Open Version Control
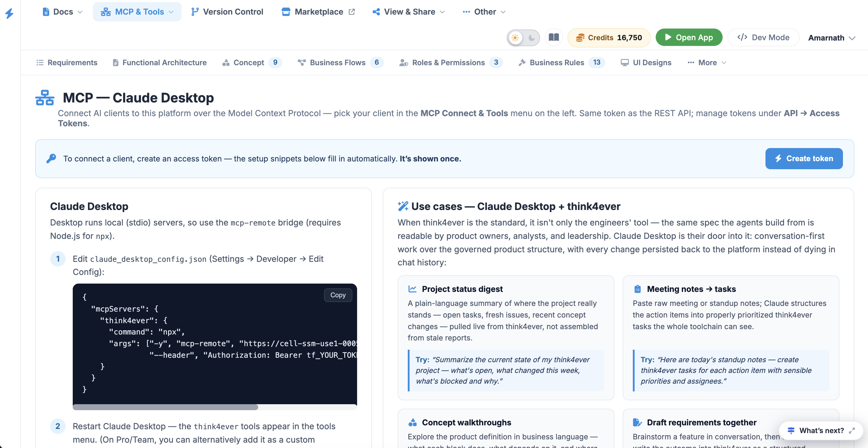Viewport: 868px width, 448px height. [x=227, y=12]
